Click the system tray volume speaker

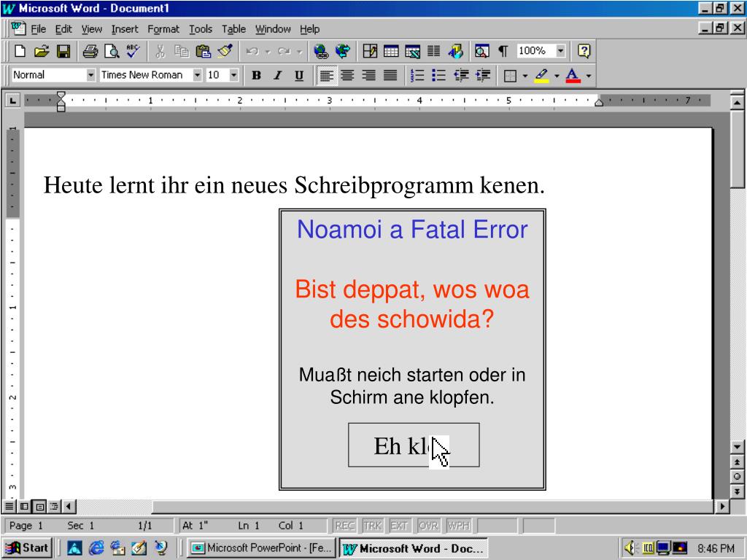click(630, 548)
